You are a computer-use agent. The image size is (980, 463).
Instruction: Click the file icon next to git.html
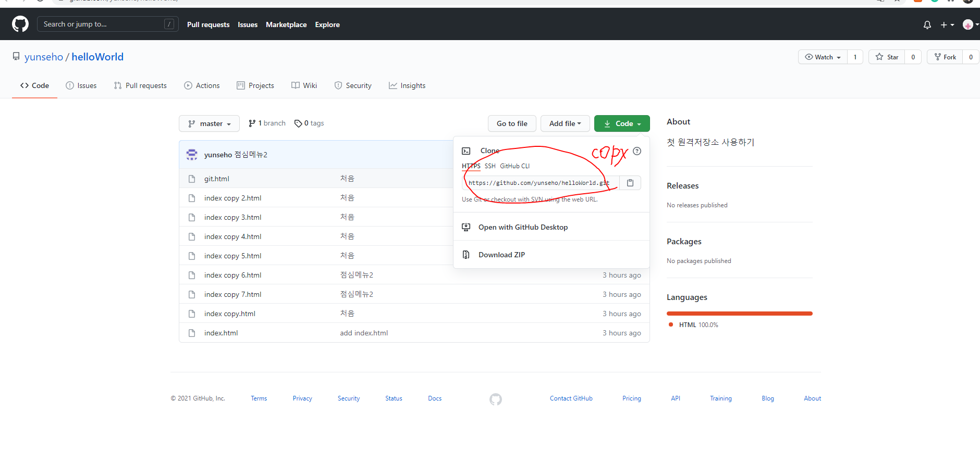click(192, 179)
